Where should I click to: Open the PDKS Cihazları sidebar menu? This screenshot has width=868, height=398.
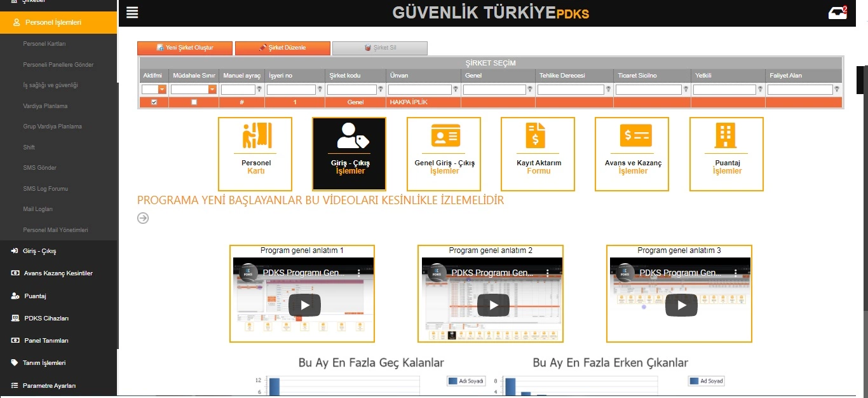coord(46,318)
